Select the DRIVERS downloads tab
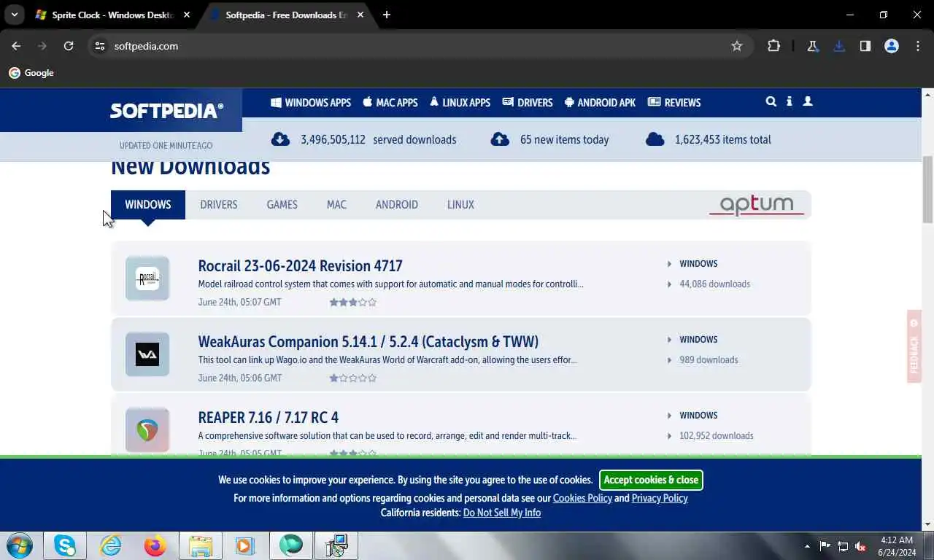This screenshot has height=560, width=934. click(x=219, y=205)
